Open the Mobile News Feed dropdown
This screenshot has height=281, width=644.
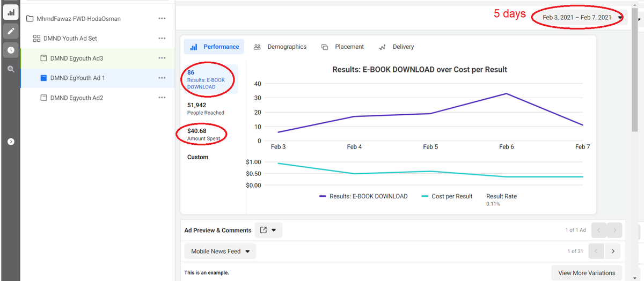pyautogui.click(x=220, y=251)
